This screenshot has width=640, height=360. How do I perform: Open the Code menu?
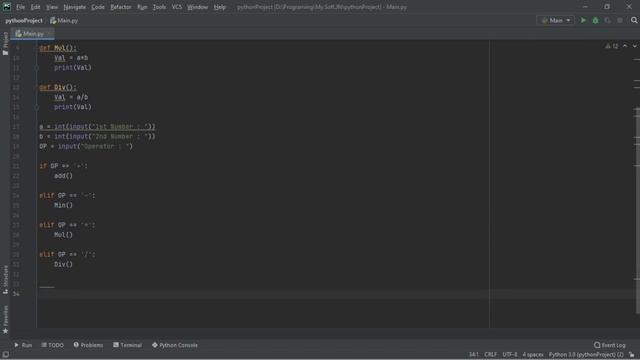click(98, 7)
